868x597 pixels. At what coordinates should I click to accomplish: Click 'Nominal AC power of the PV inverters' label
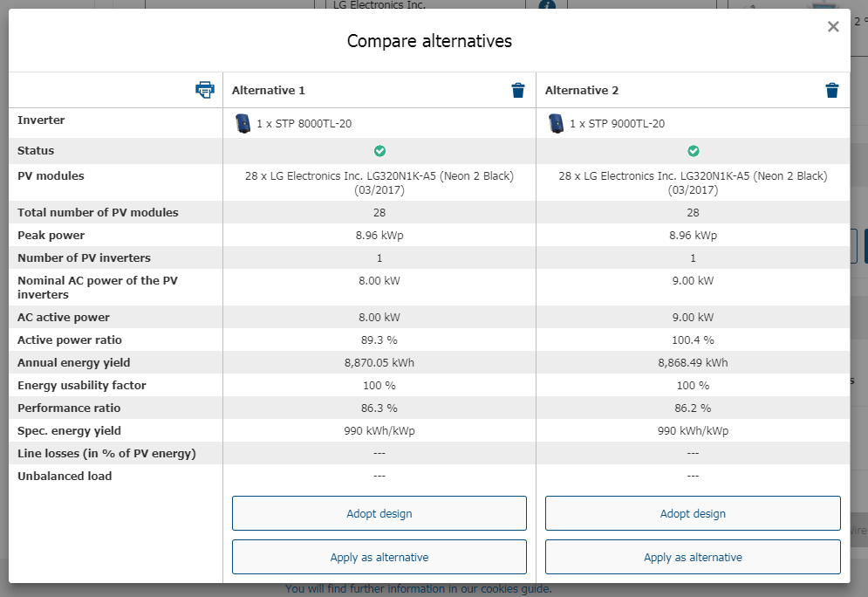(98, 287)
